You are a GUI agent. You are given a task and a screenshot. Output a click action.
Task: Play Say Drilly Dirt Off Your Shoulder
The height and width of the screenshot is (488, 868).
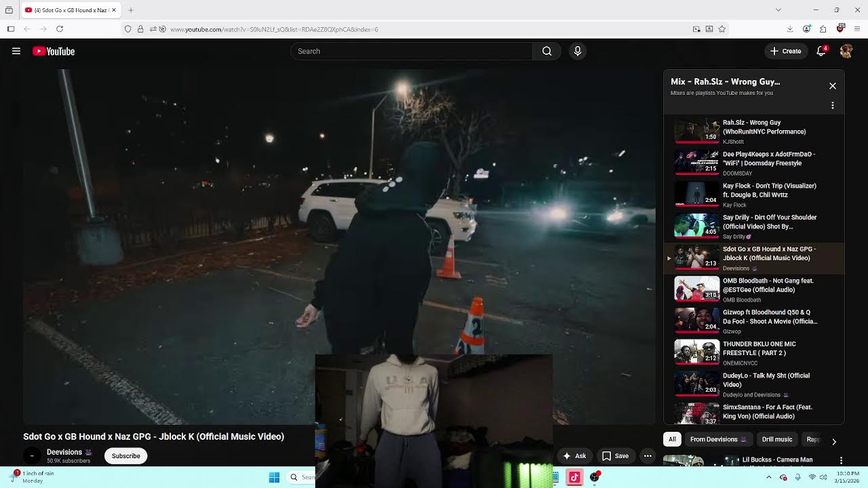(x=753, y=226)
